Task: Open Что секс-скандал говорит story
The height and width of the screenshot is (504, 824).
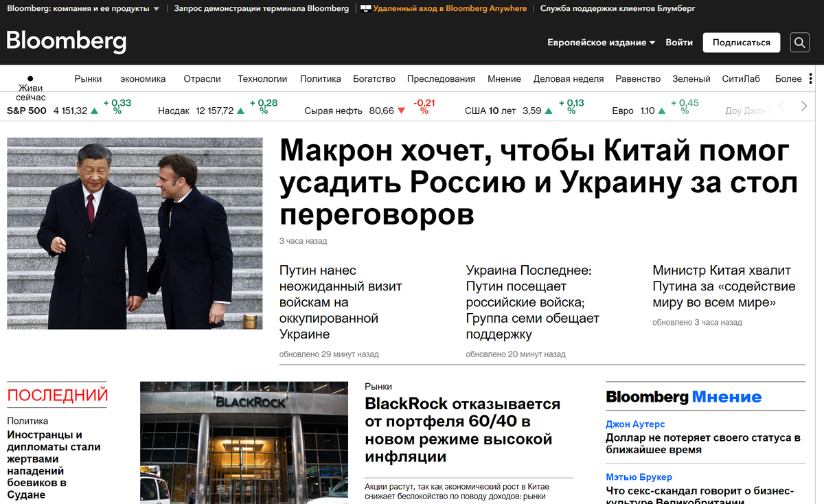Action: coord(700,494)
